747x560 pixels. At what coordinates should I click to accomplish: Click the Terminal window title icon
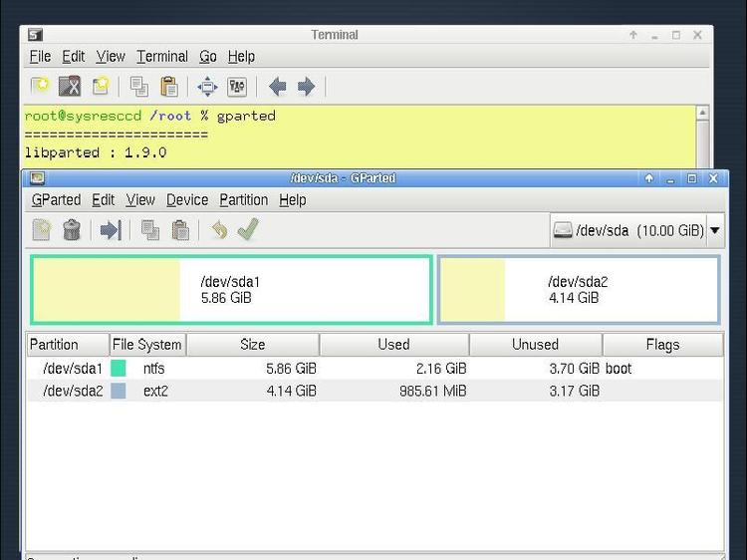pyautogui.click(x=35, y=35)
